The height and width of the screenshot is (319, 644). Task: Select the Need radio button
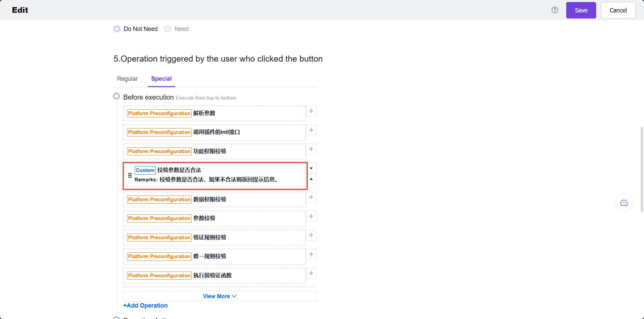[167, 29]
